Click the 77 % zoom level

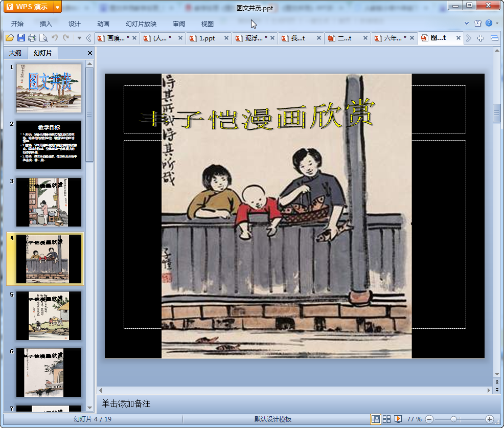(x=415, y=419)
